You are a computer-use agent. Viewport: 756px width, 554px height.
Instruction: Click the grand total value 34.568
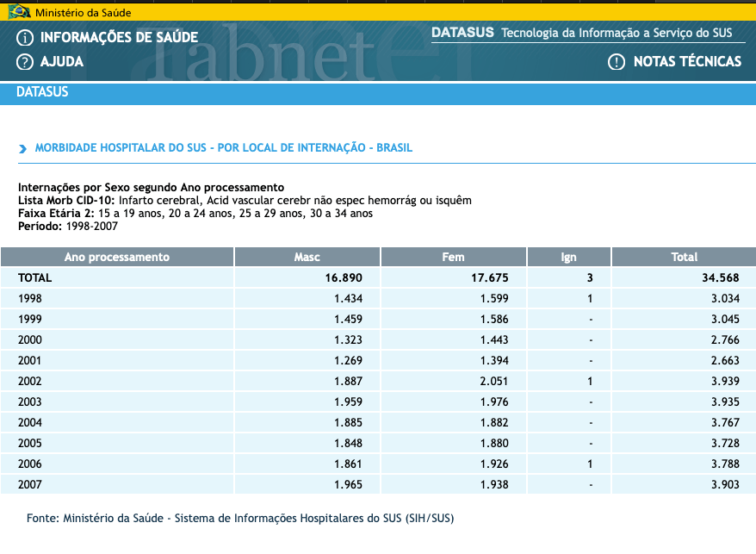[x=721, y=278]
